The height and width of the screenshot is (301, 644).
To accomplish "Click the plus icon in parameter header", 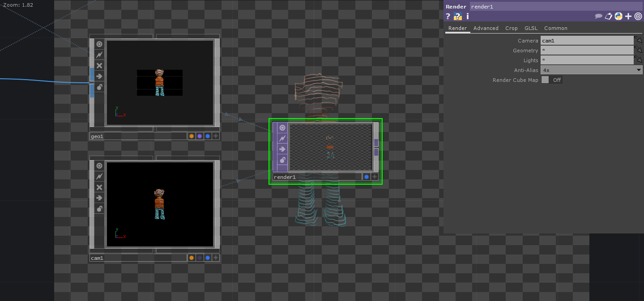I will pyautogui.click(x=628, y=17).
